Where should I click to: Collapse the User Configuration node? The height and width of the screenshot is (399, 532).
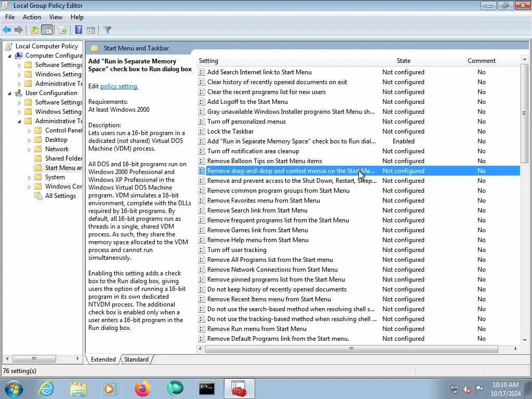pyautogui.click(x=9, y=94)
